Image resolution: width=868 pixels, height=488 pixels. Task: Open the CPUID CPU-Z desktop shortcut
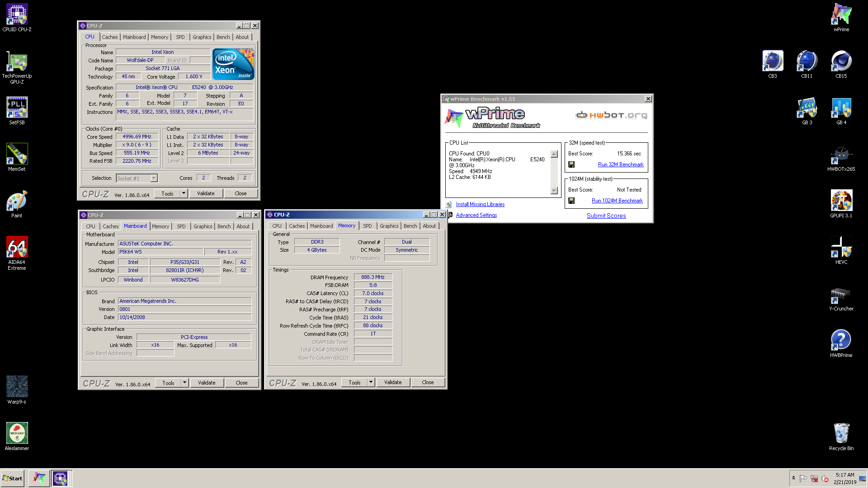click(x=17, y=18)
